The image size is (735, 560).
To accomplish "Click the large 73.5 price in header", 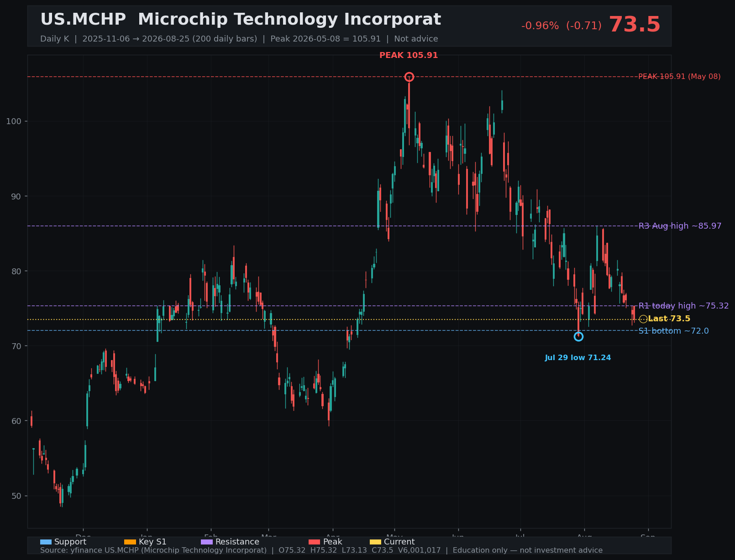I will click(x=635, y=25).
